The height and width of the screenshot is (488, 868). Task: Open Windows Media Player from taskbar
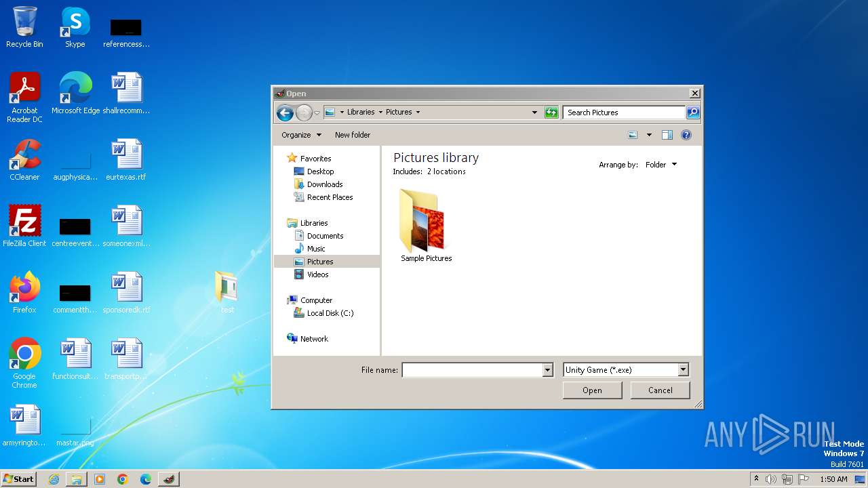click(x=100, y=479)
